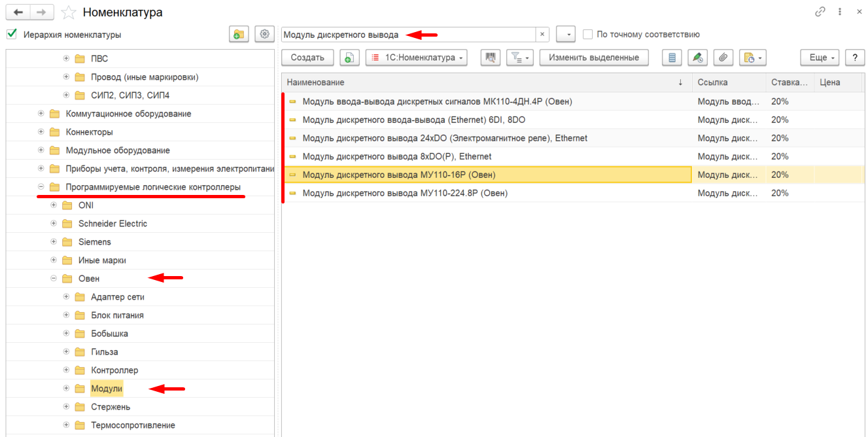Click the Создать button
The image size is (868, 437).
point(307,58)
